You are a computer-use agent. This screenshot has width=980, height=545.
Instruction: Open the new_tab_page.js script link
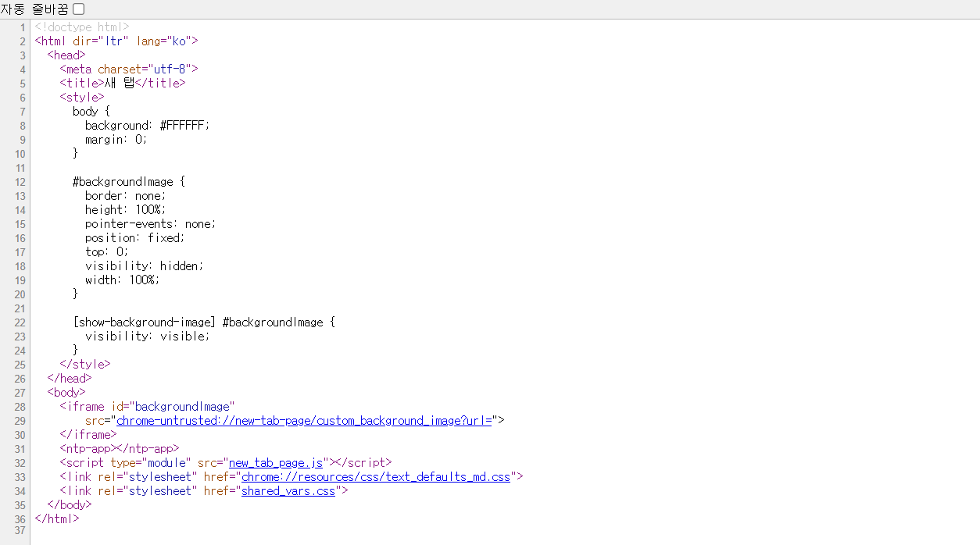[275, 462]
